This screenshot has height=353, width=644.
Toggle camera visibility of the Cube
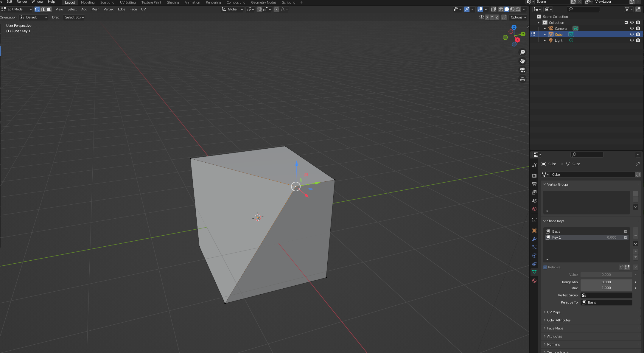click(638, 34)
